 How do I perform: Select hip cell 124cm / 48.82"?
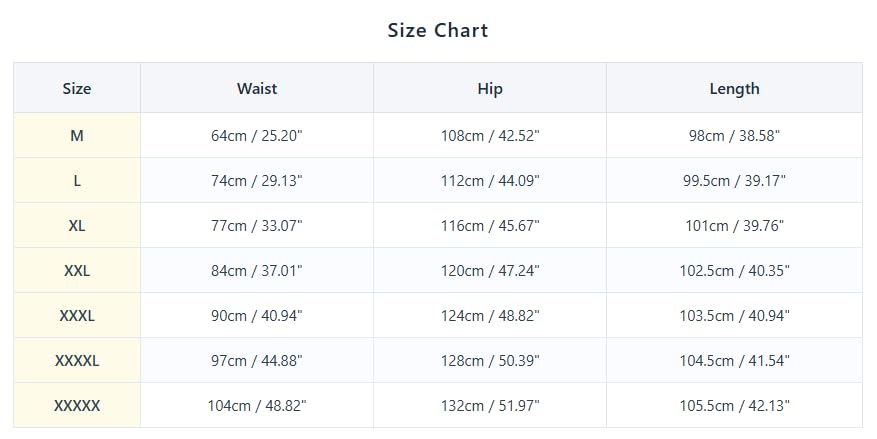[x=490, y=315]
